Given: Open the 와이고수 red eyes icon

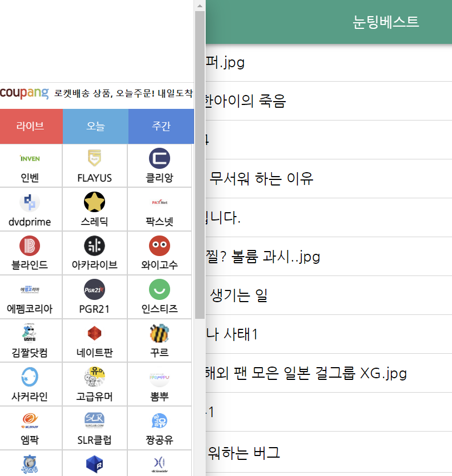Looking at the screenshot, I should coord(160,245).
